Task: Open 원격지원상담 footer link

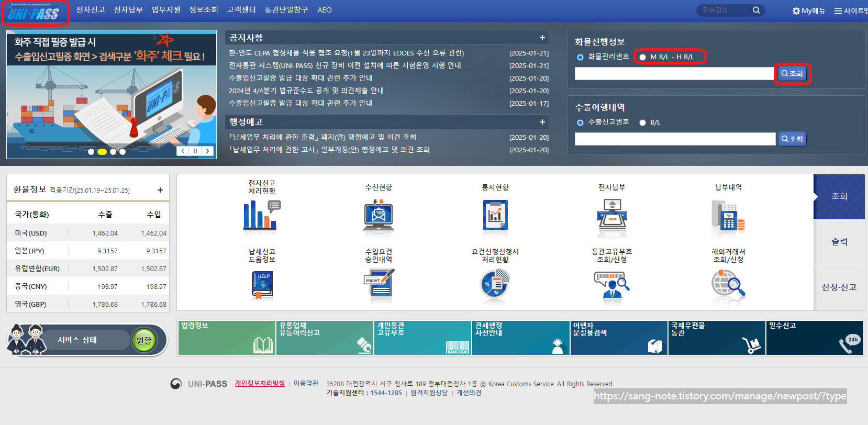Action: [x=429, y=393]
